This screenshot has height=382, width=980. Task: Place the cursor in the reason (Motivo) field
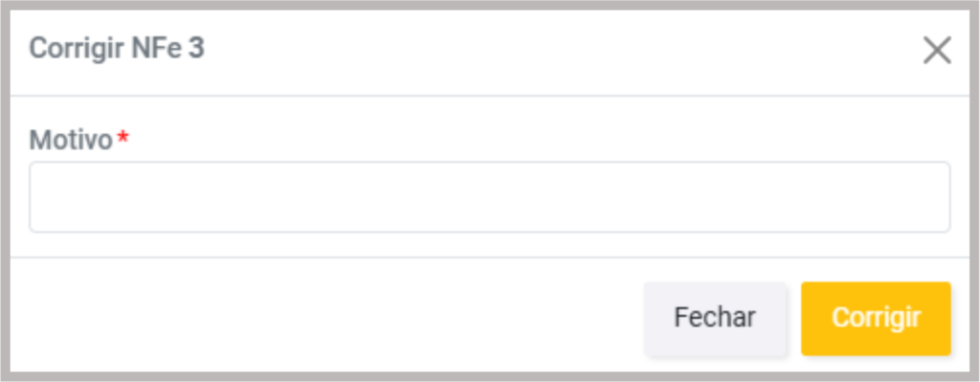click(x=489, y=197)
